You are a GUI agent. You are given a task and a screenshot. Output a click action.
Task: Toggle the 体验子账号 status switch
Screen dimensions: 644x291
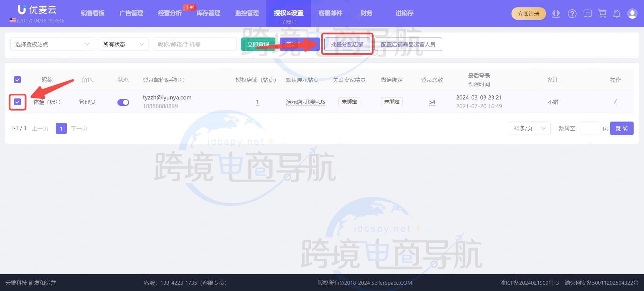point(123,102)
